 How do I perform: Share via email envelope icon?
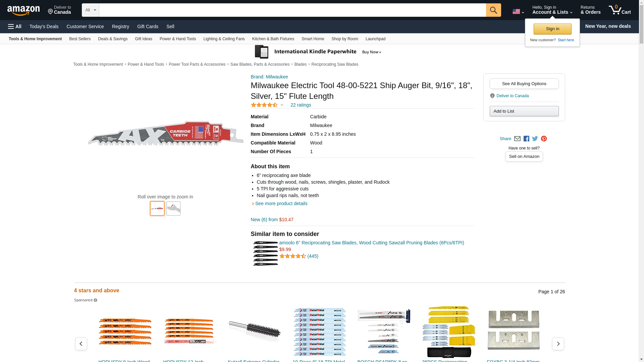tap(517, 139)
